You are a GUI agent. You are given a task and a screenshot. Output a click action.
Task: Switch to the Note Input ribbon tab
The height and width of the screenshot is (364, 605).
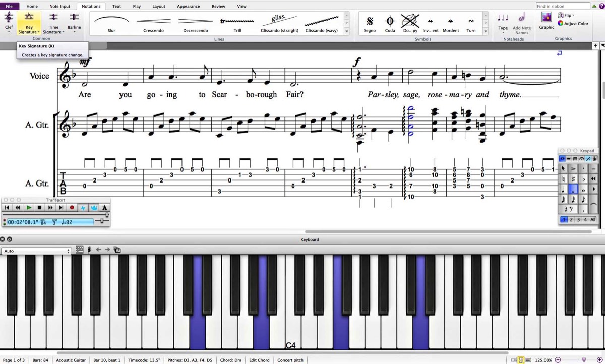coord(60,6)
